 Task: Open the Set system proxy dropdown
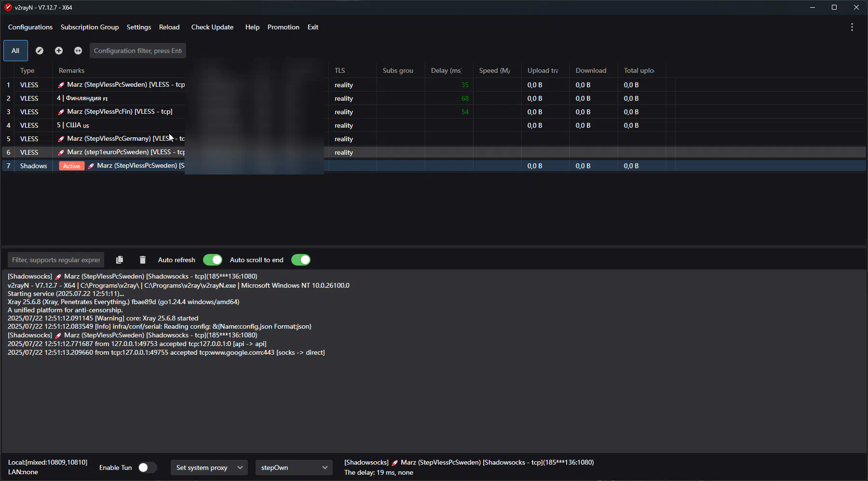pos(209,468)
